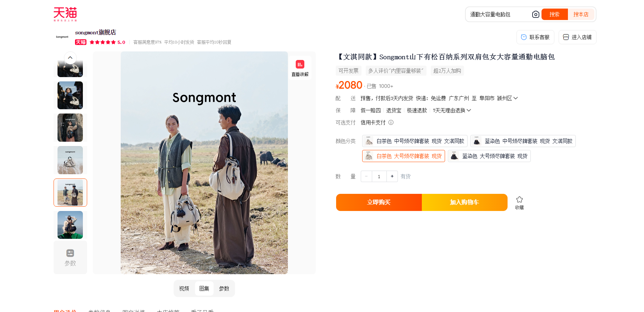Increase quantity with the plus stepper
644x312 pixels.
click(x=392, y=176)
